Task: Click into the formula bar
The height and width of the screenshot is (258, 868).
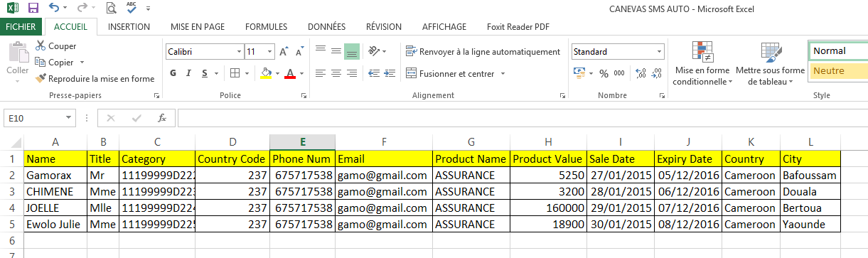Action: 523,118
